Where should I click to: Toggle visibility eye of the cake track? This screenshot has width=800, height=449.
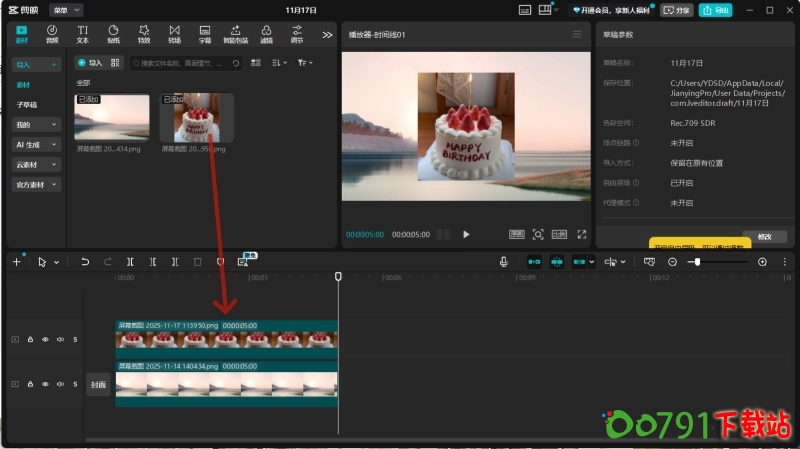[x=45, y=340]
